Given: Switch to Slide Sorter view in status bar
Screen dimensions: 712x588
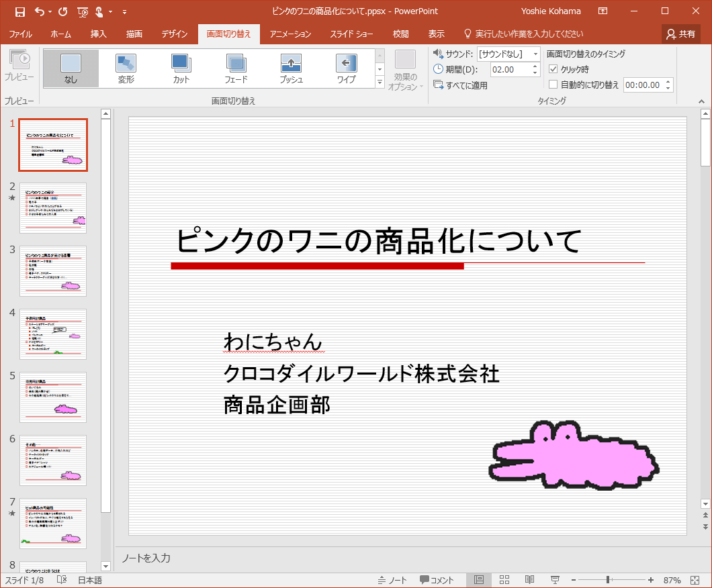Looking at the screenshot, I should [504, 580].
